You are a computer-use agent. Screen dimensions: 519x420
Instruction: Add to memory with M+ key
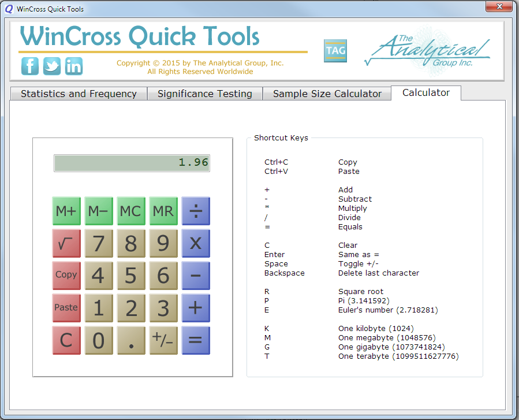66,211
